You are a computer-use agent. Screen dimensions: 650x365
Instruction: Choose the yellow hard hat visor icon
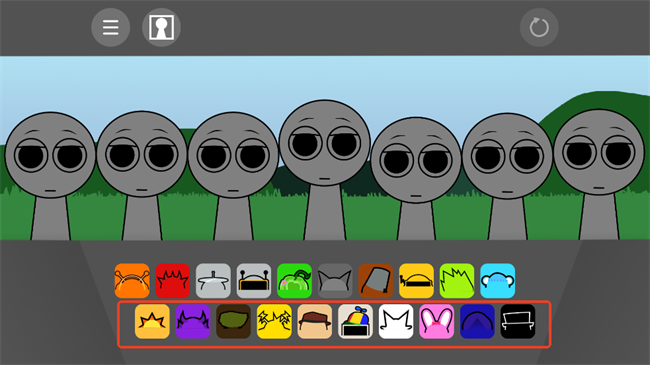tap(417, 281)
